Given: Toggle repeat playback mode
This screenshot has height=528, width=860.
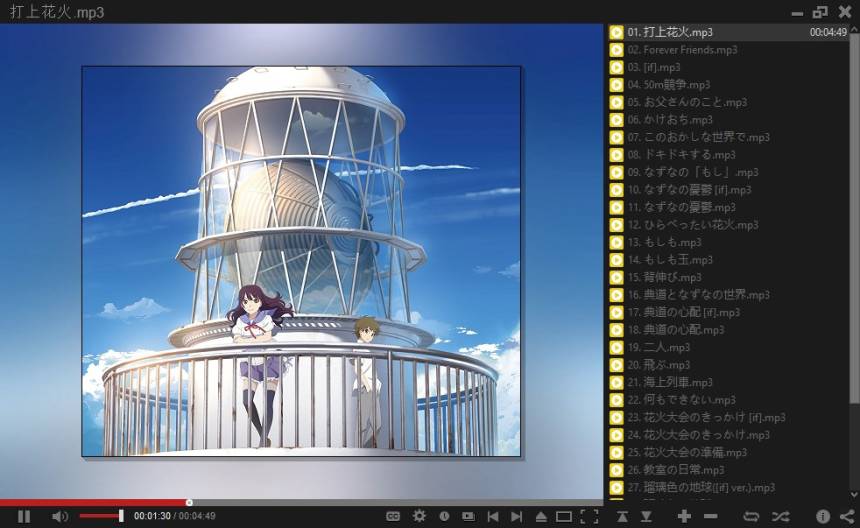Looking at the screenshot, I should [x=752, y=516].
